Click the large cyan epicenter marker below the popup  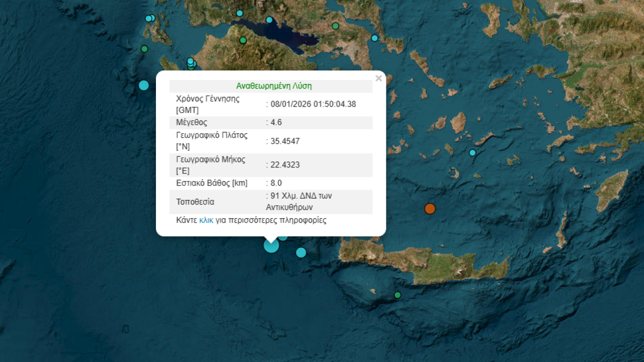pyautogui.click(x=271, y=245)
